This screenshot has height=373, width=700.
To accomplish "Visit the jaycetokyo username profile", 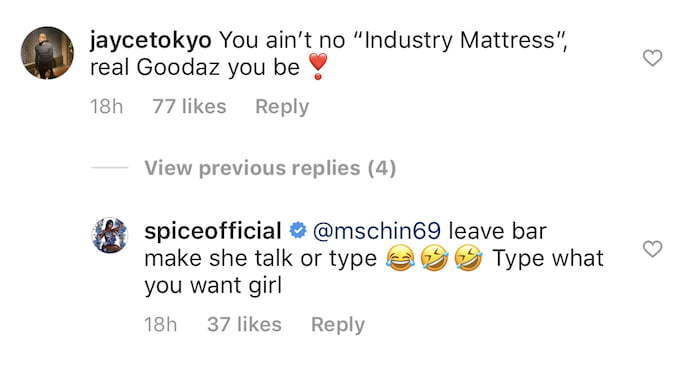I will 151,41.
